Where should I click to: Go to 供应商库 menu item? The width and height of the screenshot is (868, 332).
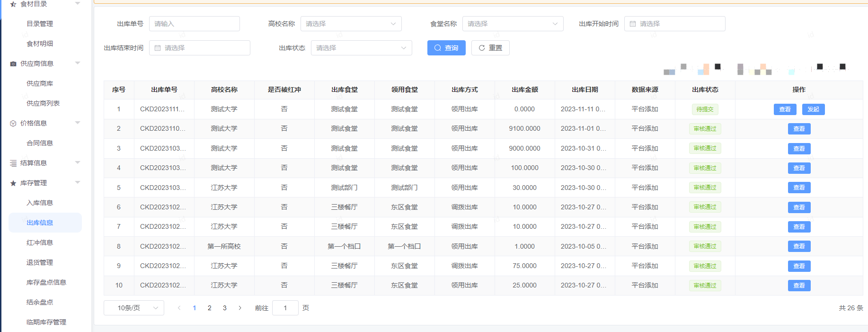tap(40, 83)
